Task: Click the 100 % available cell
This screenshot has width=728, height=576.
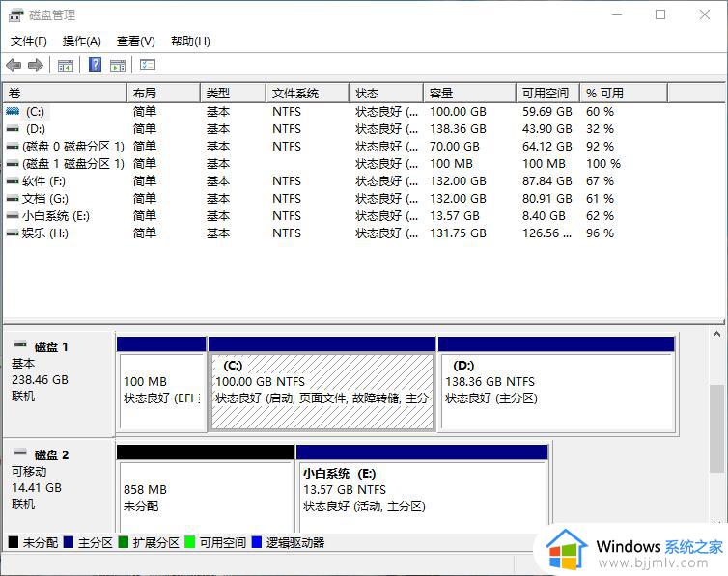Action: 603,164
